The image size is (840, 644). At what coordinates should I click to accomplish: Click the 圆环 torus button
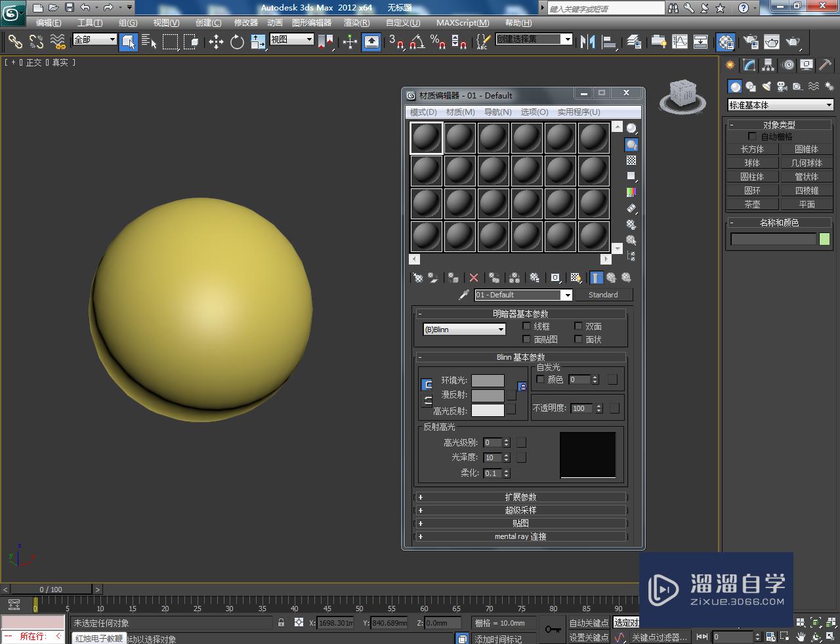tap(752, 190)
